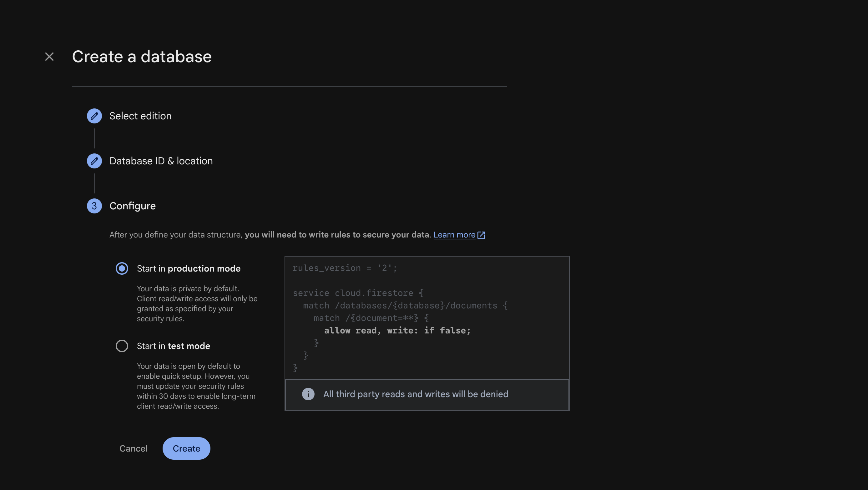Edit the Select edition step pencil icon
868x490 pixels.
click(x=94, y=116)
